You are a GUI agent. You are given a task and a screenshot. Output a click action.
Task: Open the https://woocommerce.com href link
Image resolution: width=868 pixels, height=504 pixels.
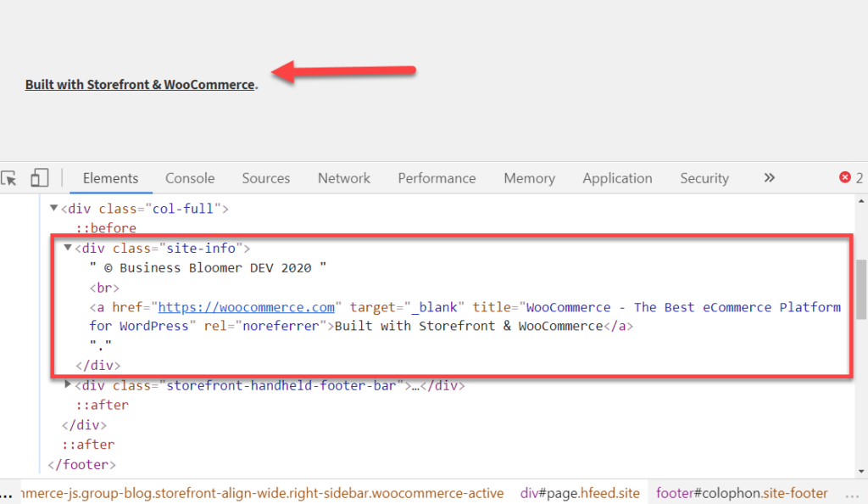(247, 307)
